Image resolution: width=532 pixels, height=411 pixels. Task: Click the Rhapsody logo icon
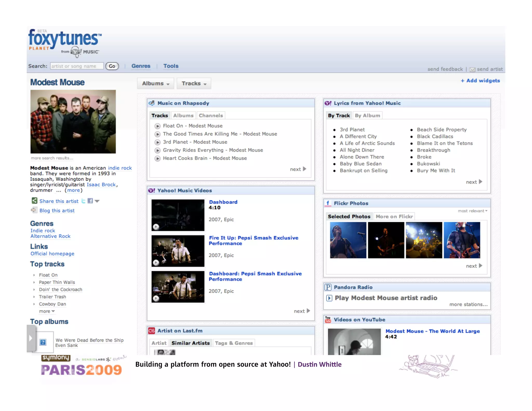[152, 103]
